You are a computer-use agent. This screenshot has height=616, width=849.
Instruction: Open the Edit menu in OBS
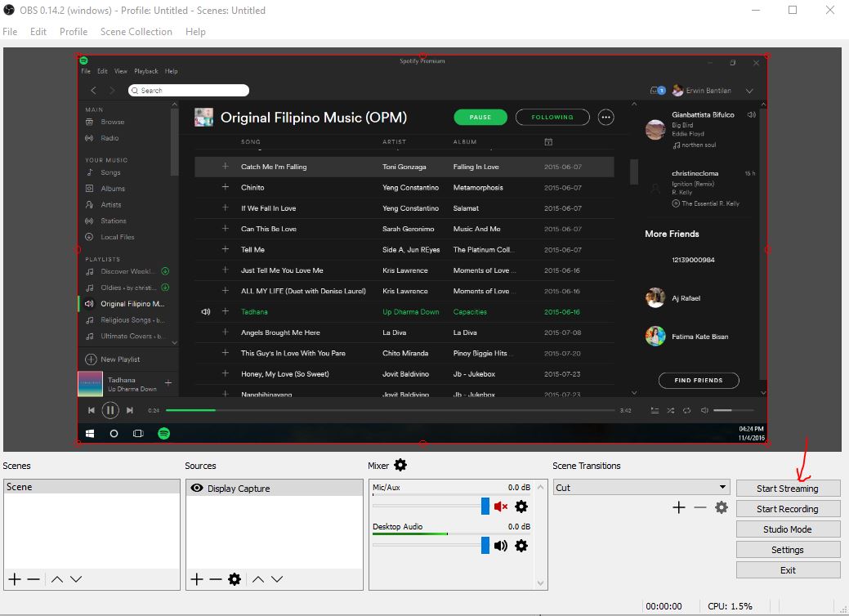38,31
